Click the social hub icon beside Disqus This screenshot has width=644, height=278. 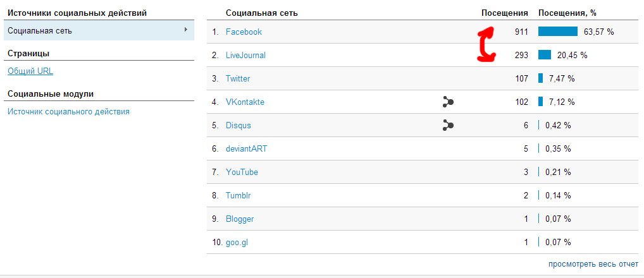tap(448, 126)
